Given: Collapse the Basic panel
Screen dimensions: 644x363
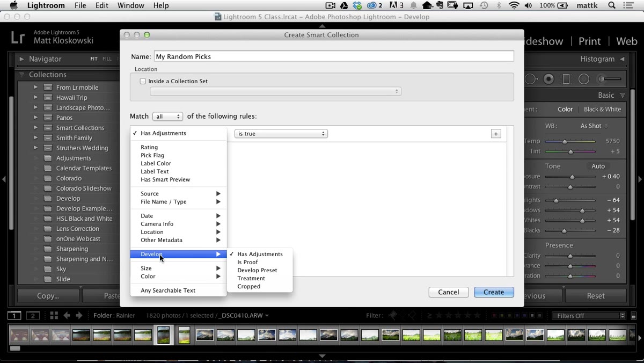Looking at the screenshot, I should tap(623, 96).
